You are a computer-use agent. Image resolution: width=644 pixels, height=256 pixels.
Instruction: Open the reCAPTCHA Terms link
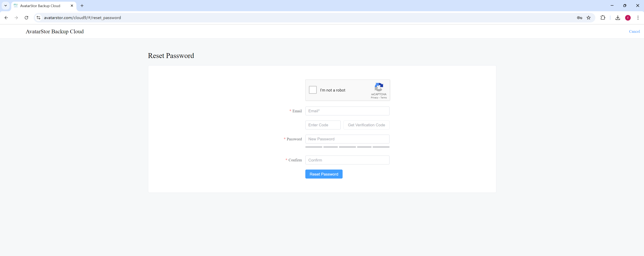[x=384, y=98]
